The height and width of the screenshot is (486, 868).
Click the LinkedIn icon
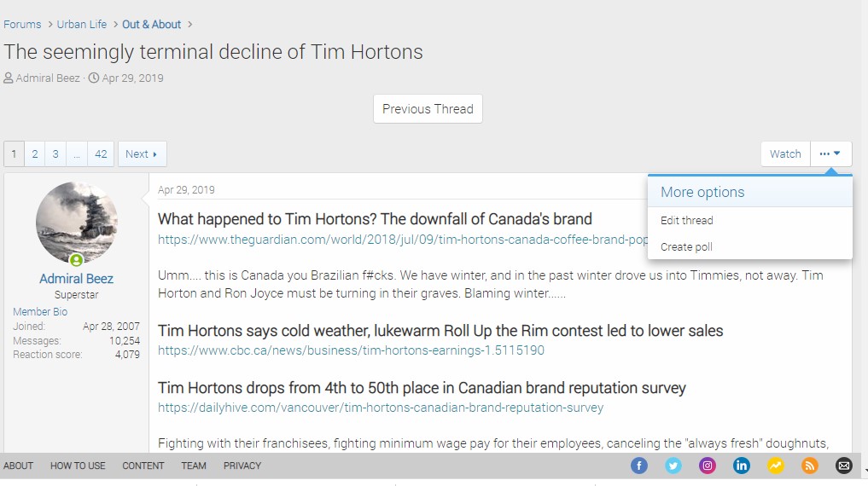pyautogui.click(x=742, y=466)
